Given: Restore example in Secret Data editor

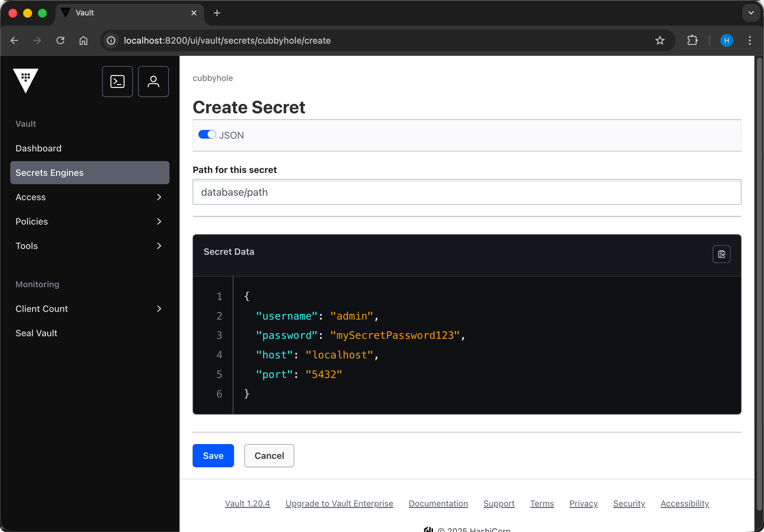Looking at the screenshot, I should point(721,254).
